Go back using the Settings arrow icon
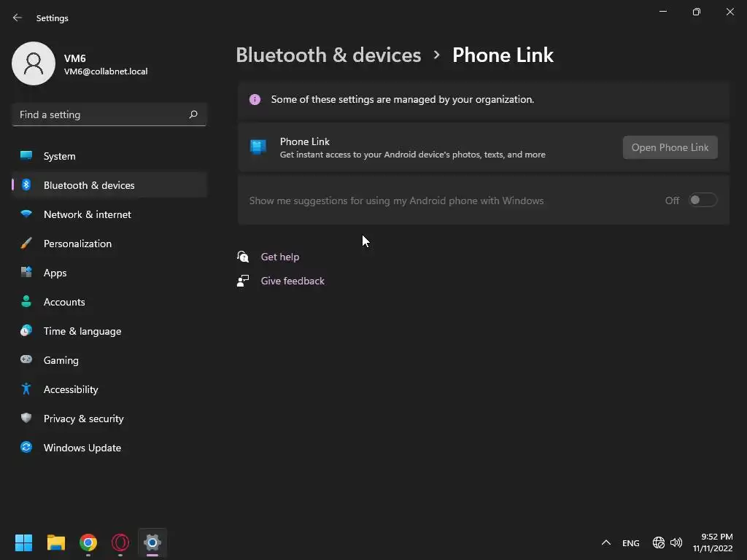The height and width of the screenshot is (560, 747). pos(18,17)
